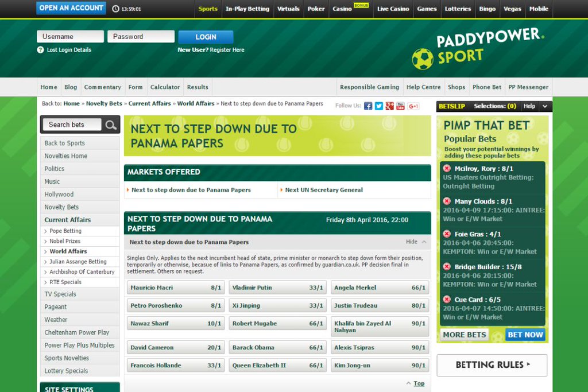Open the Help Centre link

423,87
